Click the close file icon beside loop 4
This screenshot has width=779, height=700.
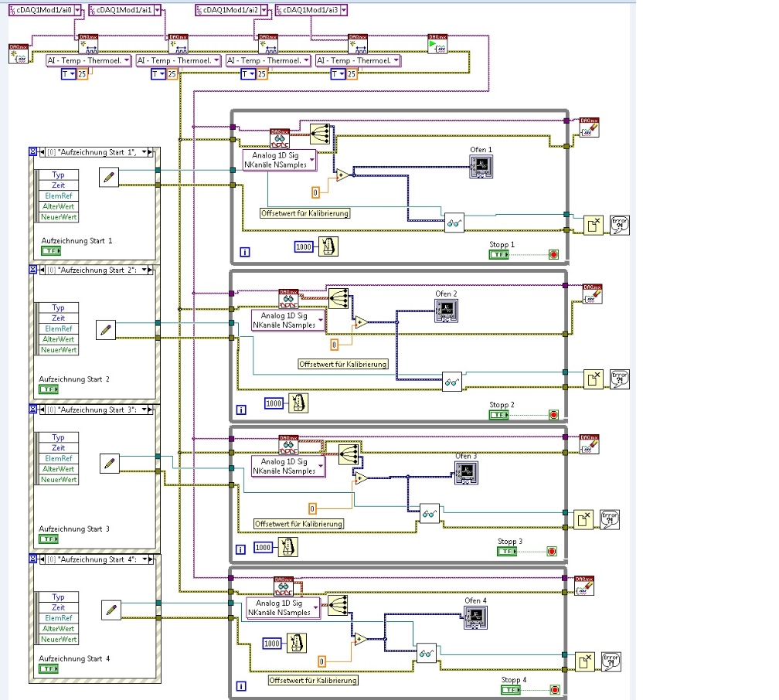[585, 661]
